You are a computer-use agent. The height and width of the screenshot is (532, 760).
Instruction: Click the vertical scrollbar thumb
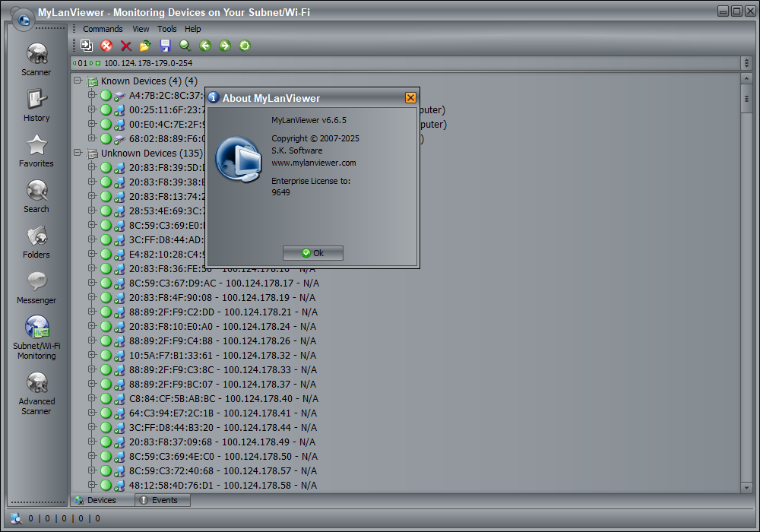746,99
